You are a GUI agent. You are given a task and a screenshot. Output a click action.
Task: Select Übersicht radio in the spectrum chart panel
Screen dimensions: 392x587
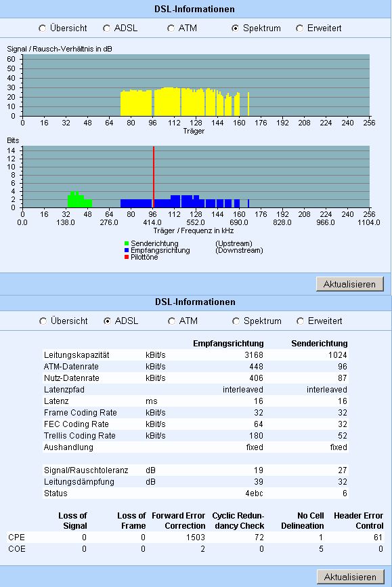43,28
